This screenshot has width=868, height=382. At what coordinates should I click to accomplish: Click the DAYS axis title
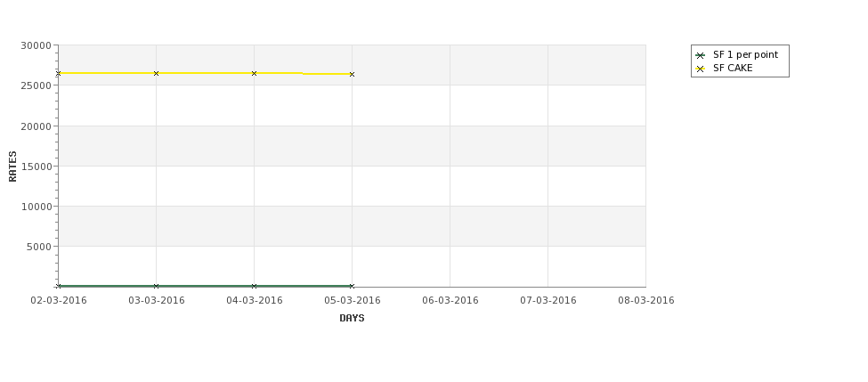pyautogui.click(x=352, y=318)
